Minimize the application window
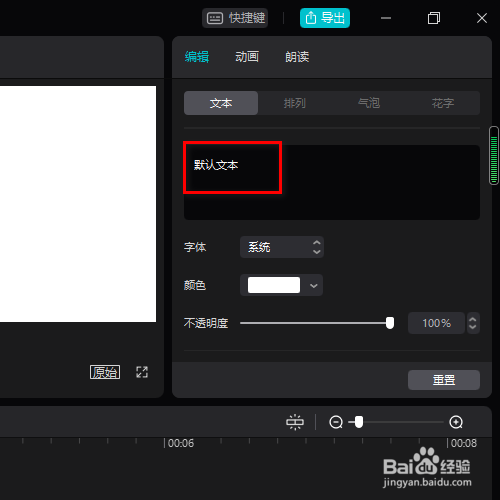Screen dimensions: 500x500 pos(386,18)
